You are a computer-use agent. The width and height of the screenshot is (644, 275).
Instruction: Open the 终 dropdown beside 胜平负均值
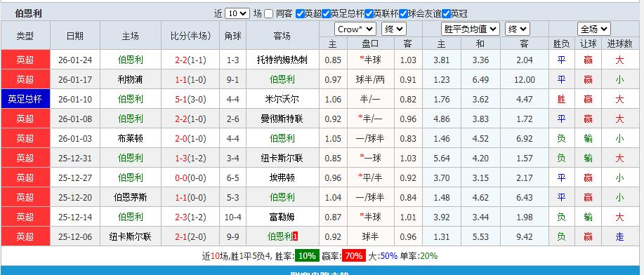[518, 29]
